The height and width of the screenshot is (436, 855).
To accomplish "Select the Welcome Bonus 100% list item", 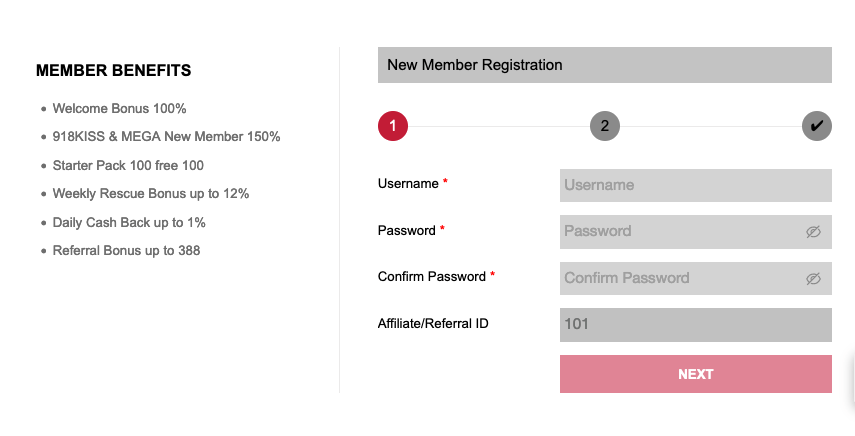I will tap(120, 108).
